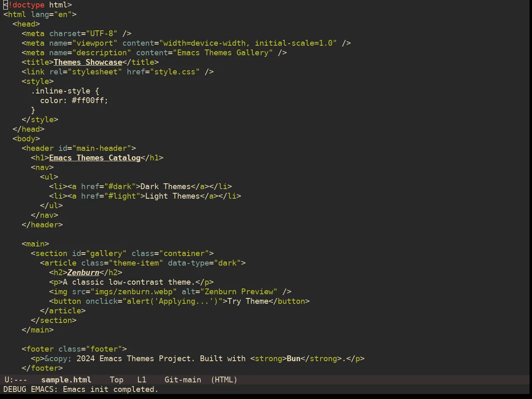This screenshot has width=532, height=399.
Task: Click the .inline-style selector line
Action: pyautogui.click(x=65, y=91)
